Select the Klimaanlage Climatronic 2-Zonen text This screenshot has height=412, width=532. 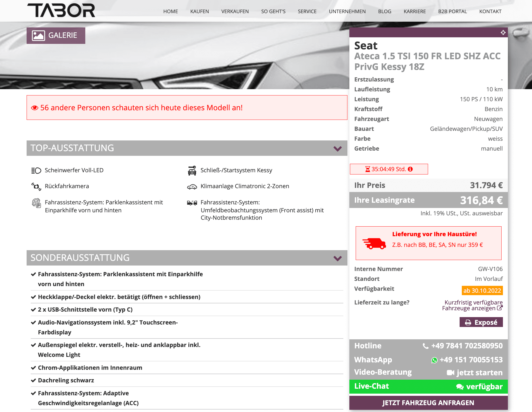click(245, 186)
